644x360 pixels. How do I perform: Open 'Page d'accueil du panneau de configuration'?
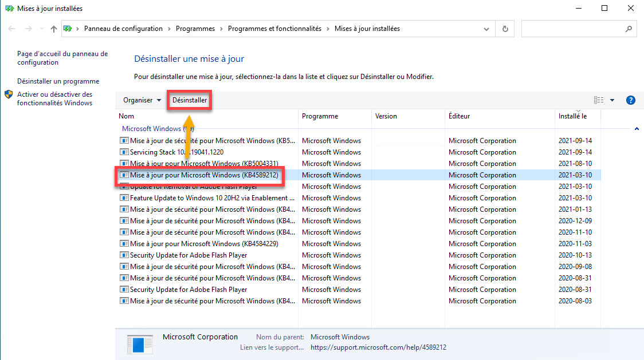click(62, 58)
